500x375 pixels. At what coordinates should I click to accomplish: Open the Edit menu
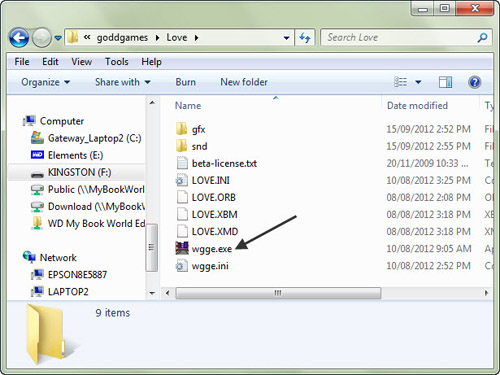click(50, 62)
